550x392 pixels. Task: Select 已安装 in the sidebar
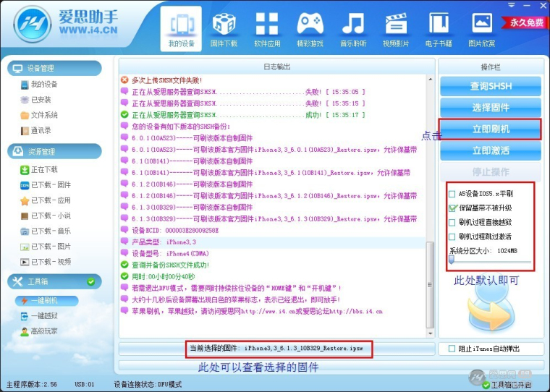click(35, 100)
